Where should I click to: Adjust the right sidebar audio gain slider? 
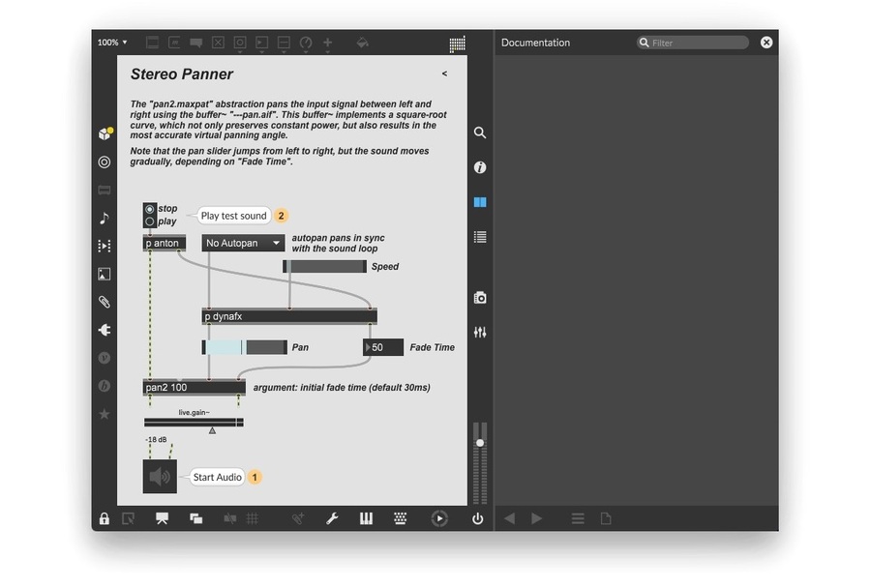[480, 443]
